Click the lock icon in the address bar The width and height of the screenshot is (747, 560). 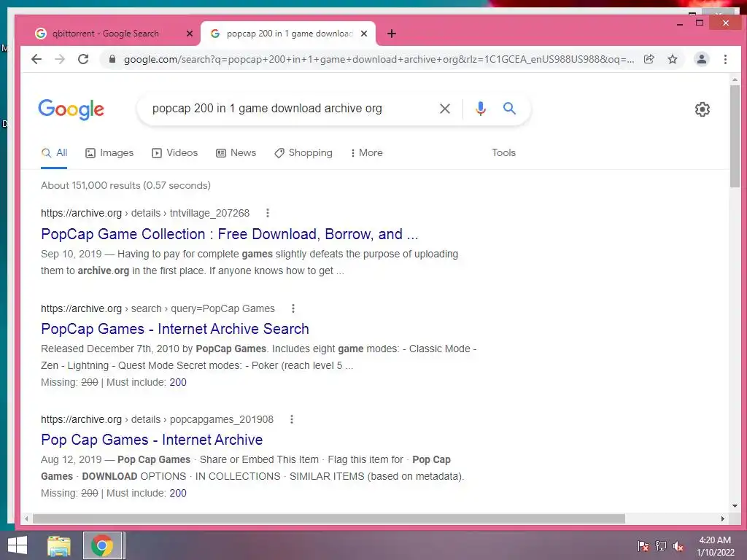(112, 59)
